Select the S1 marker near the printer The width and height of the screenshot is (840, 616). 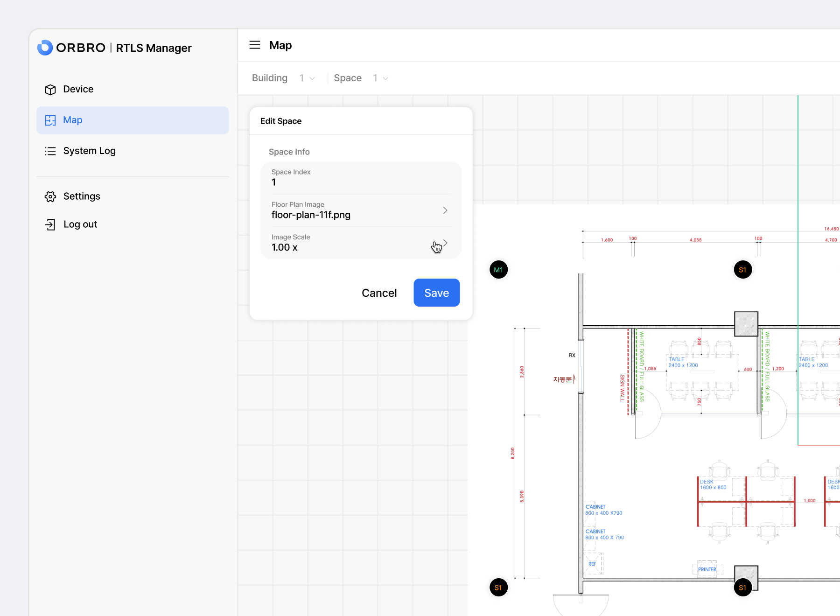tap(742, 588)
